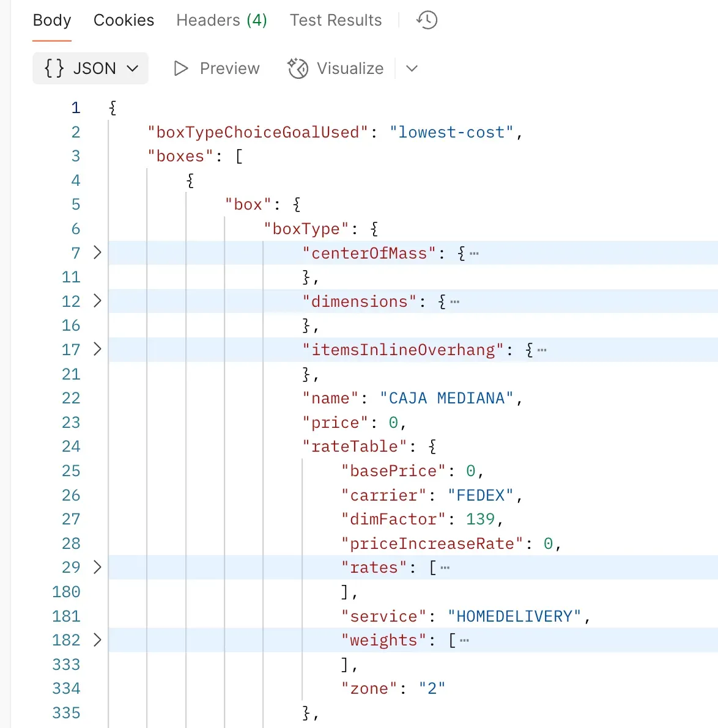Click the Preview button
This screenshot has width=718, height=728.
[x=217, y=68]
